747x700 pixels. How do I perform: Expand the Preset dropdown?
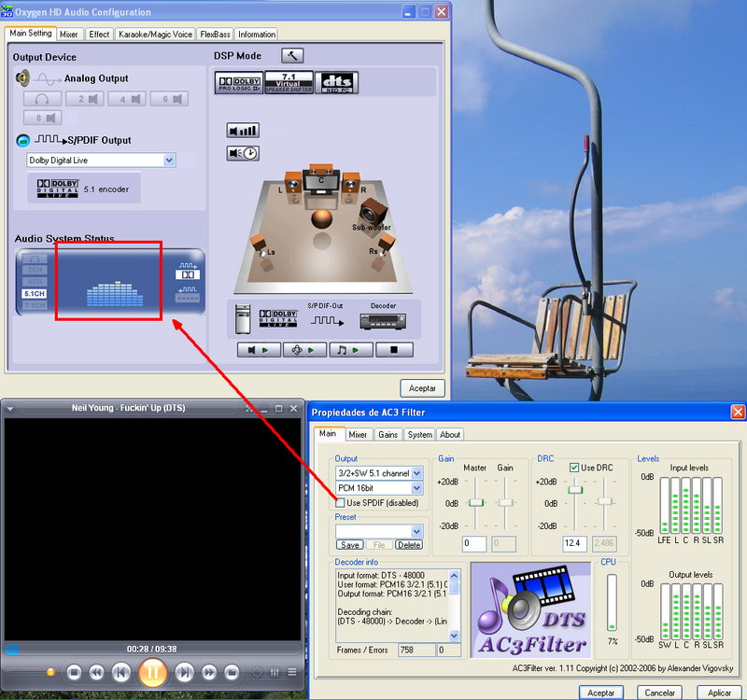[x=416, y=531]
